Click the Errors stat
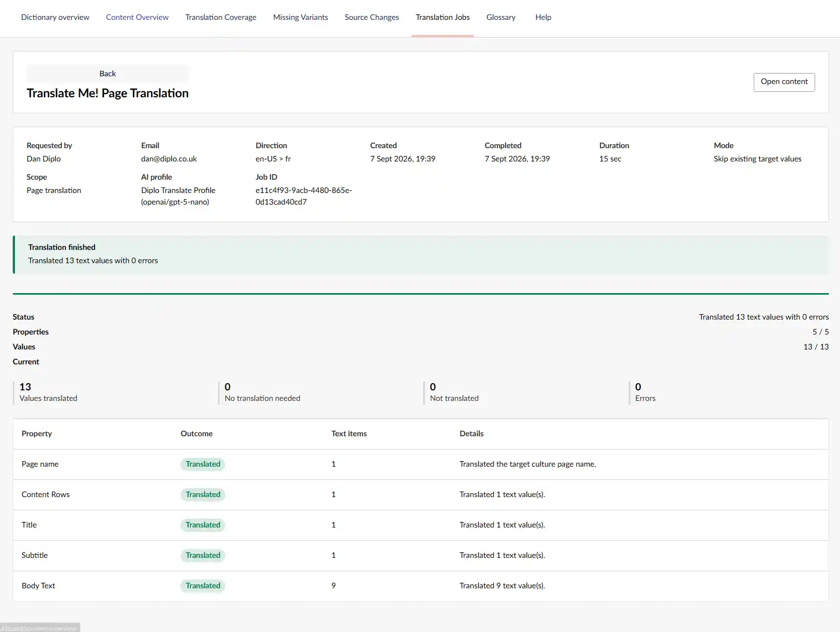Image resolution: width=840 pixels, height=632 pixels. click(x=645, y=393)
